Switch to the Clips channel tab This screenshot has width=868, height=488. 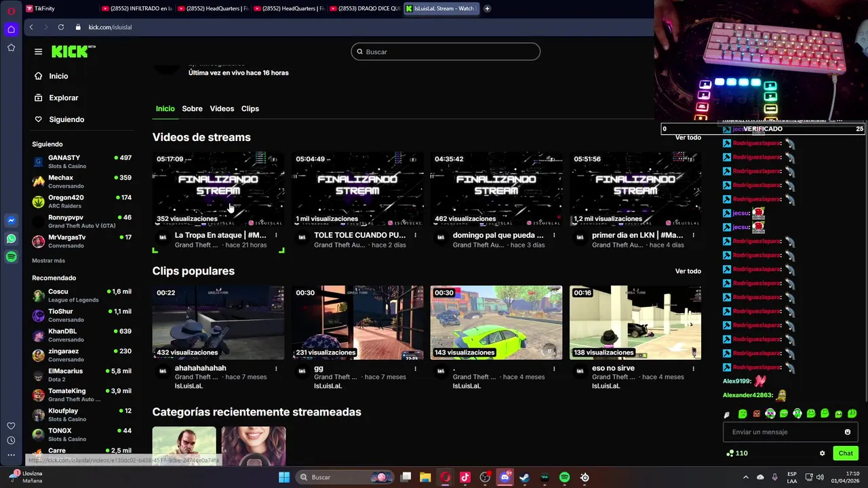coord(250,108)
